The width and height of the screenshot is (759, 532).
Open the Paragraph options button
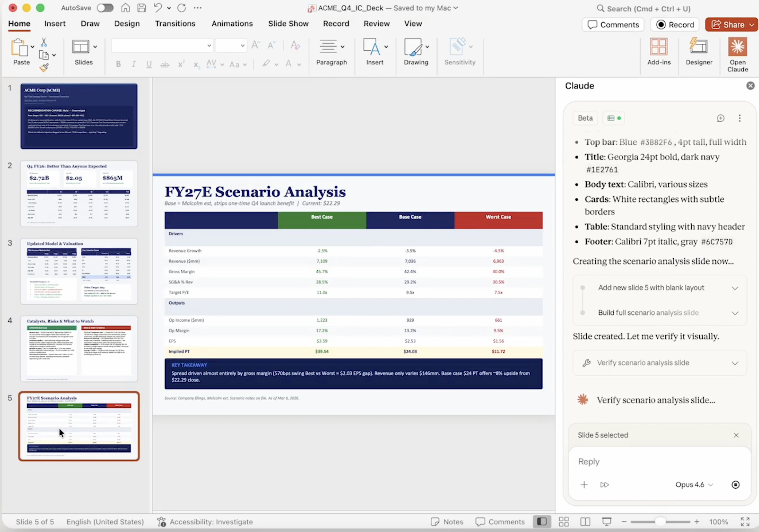click(x=331, y=52)
